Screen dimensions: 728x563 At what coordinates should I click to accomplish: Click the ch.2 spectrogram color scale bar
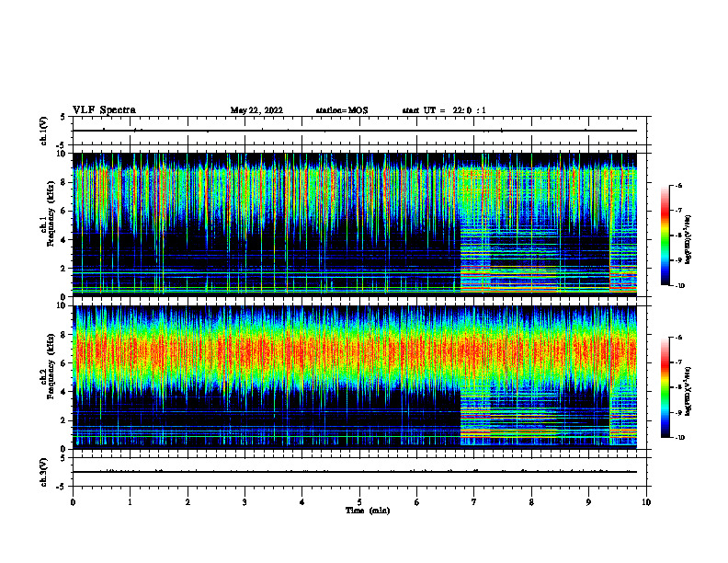665,387
